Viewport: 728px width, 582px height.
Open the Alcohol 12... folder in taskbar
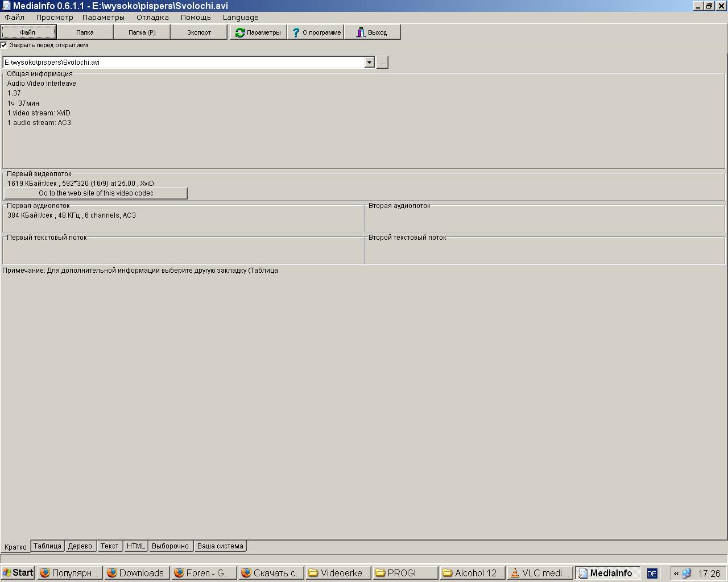pyautogui.click(x=473, y=573)
